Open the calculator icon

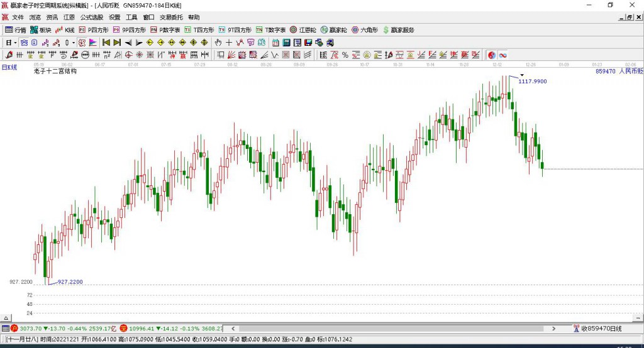pyautogui.click(x=286, y=42)
